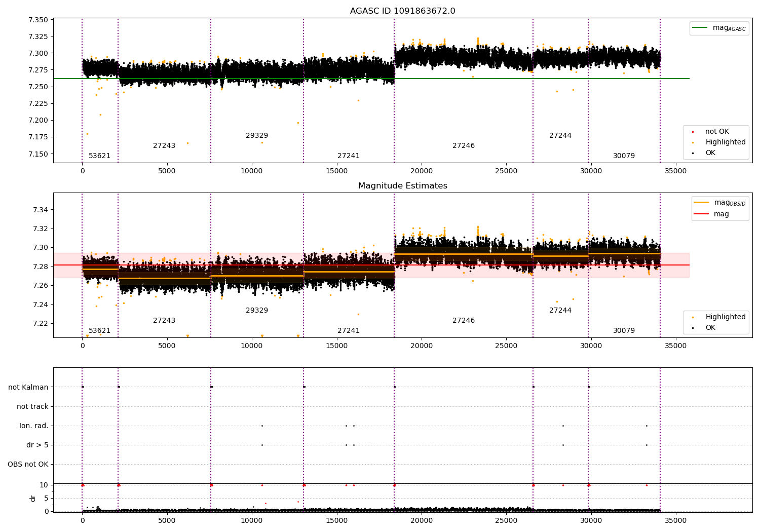Click OBSID label 27246 in Magnitude Estimates plot
This screenshot has width=760, height=532.
(x=464, y=320)
